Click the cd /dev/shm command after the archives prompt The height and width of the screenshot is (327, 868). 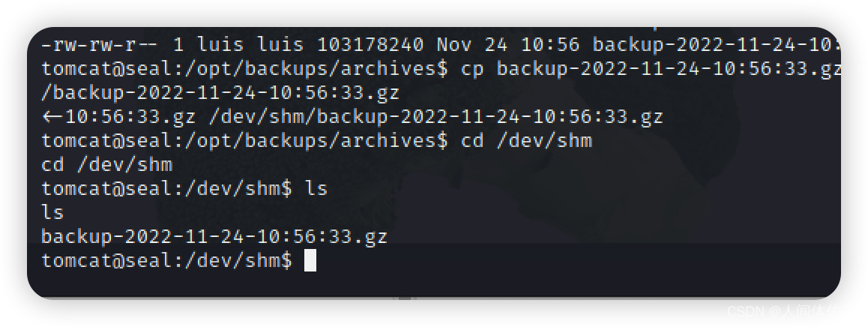pos(526,140)
